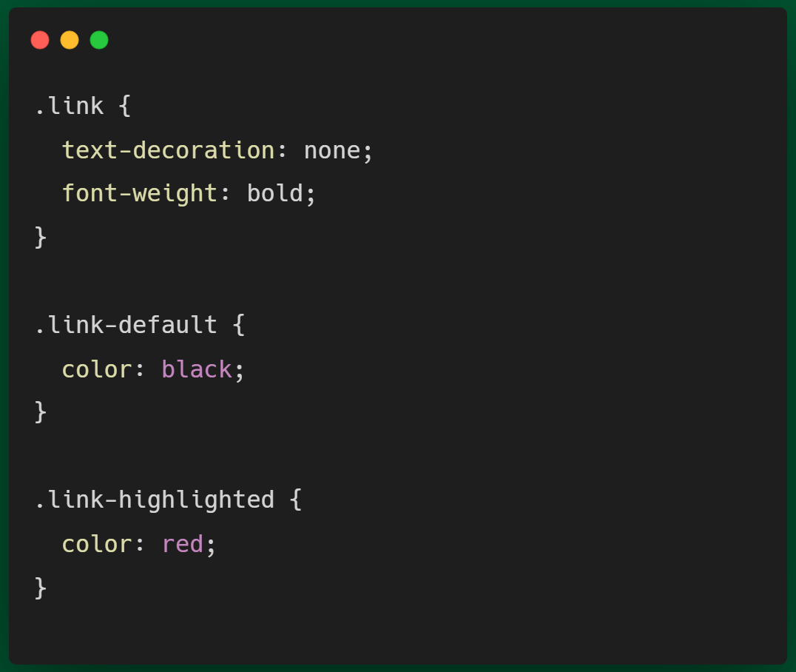Click the font-weight property name
The width and height of the screenshot is (796, 672).
point(140,193)
